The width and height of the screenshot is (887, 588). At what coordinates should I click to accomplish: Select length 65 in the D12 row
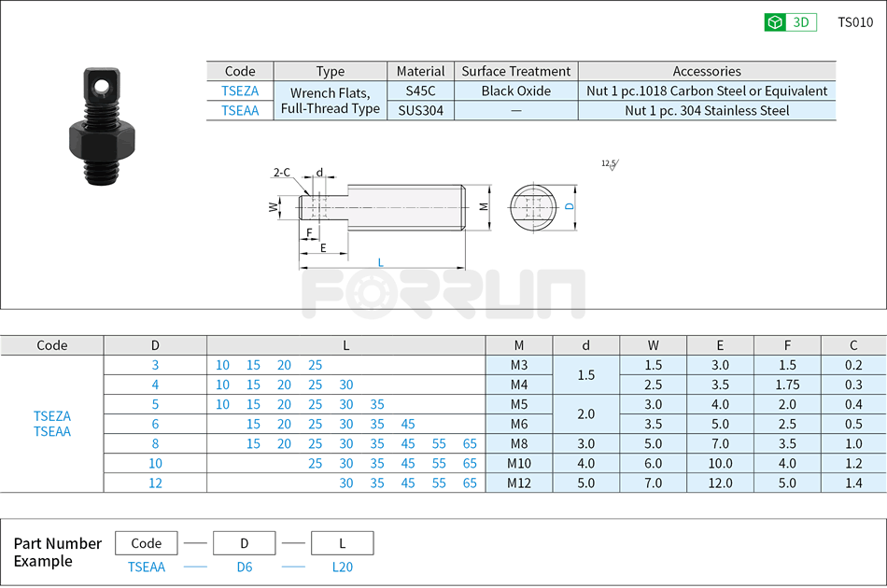469,483
